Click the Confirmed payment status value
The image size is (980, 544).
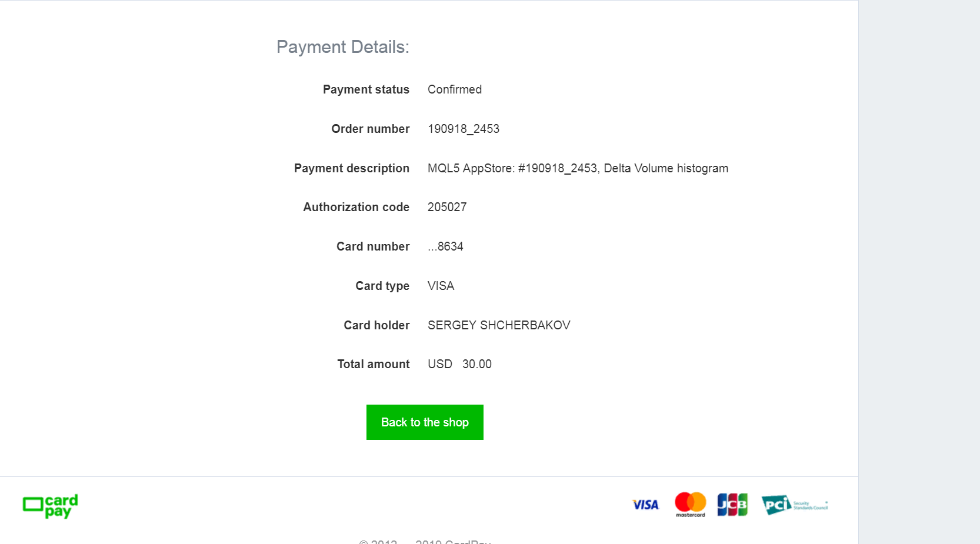(454, 89)
